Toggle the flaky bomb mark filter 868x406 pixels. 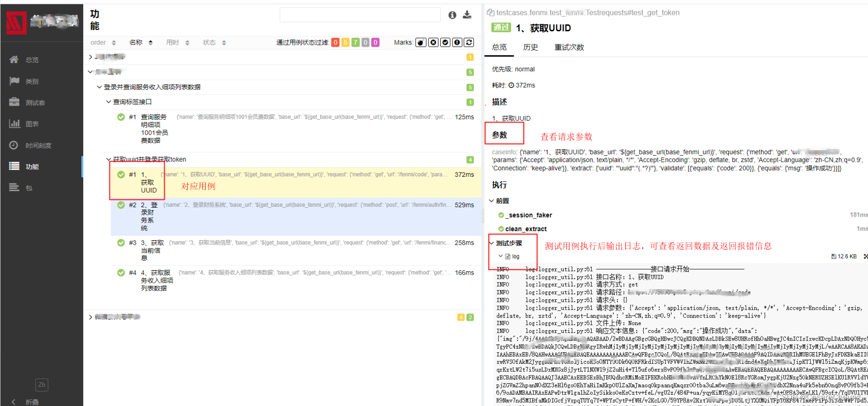pyautogui.click(x=421, y=43)
